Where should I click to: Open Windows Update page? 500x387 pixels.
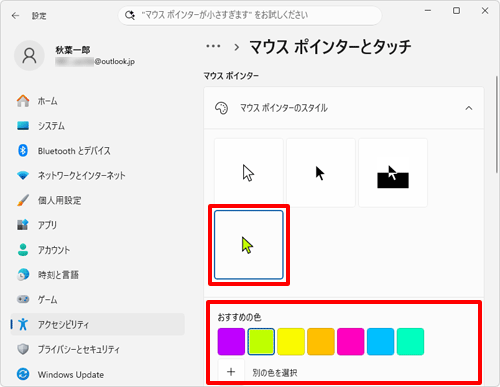pos(98,374)
